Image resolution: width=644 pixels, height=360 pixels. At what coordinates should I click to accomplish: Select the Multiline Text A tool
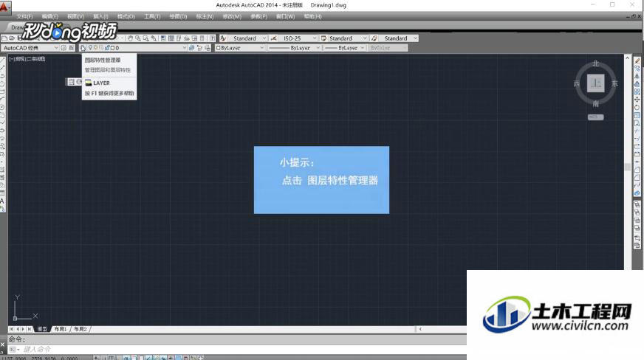2,201
